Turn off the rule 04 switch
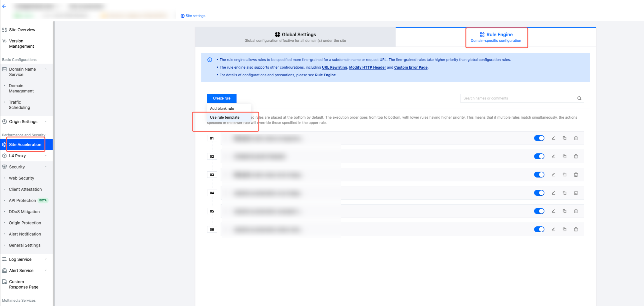This screenshot has width=644, height=306. click(539, 193)
